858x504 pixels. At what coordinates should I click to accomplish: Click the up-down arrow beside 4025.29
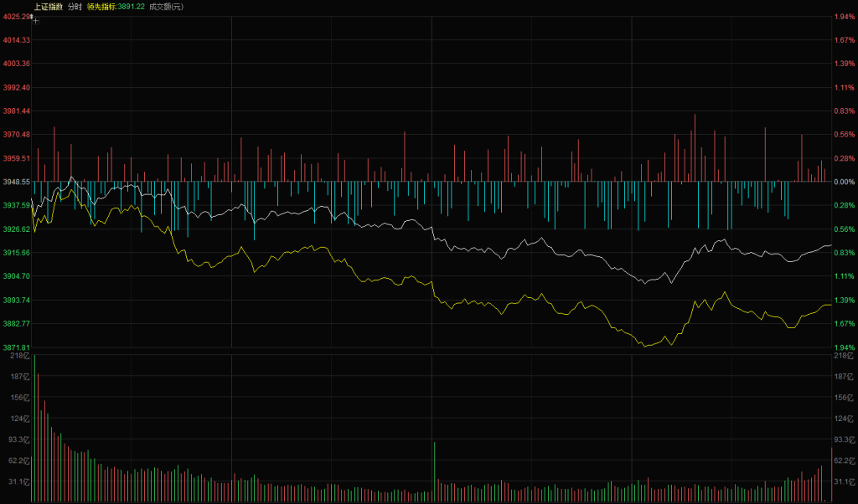pyautogui.click(x=32, y=16)
